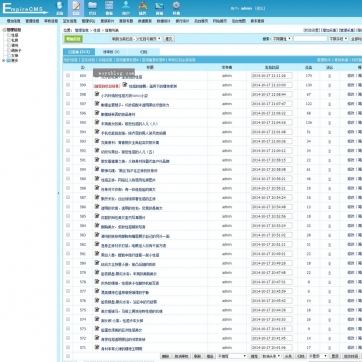Click into the search keyword input field
Viewport: 362px width, 362px height.
tap(310, 39)
